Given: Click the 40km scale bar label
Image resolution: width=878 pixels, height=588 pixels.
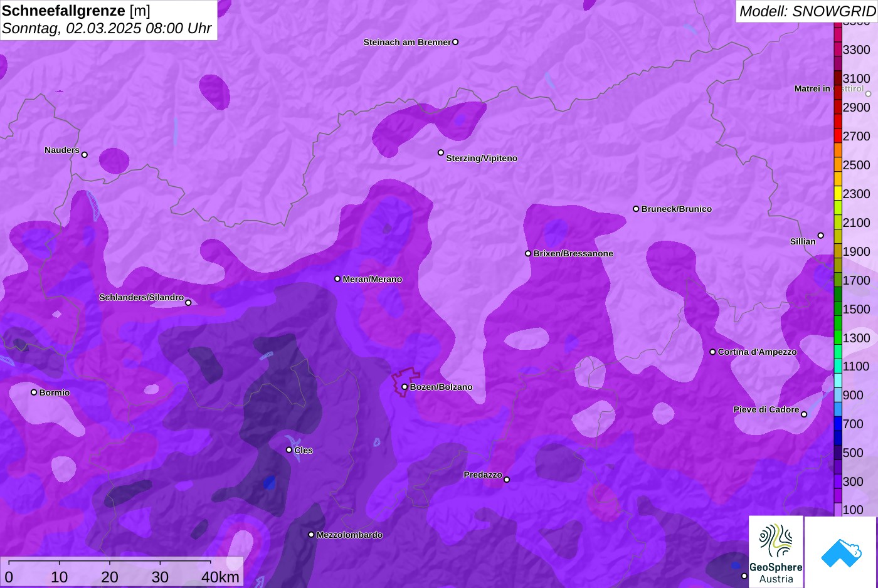Looking at the screenshot, I should (220, 577).
